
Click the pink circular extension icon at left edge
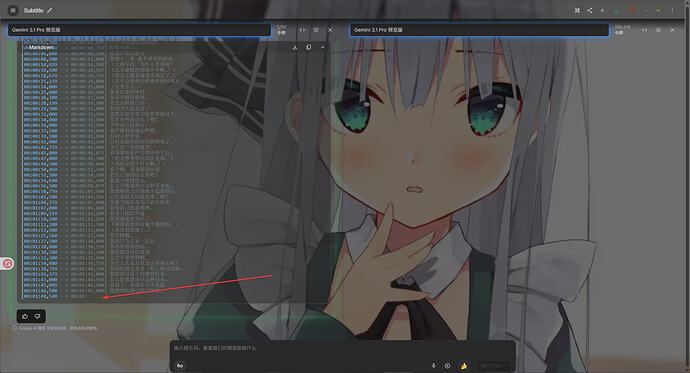point(7,264)
